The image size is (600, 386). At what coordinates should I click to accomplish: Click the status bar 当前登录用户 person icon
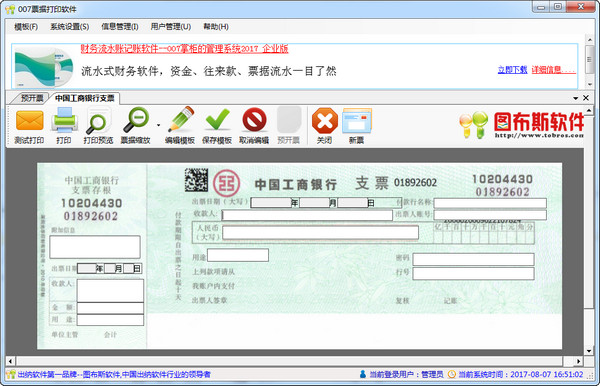pos(363,374)
